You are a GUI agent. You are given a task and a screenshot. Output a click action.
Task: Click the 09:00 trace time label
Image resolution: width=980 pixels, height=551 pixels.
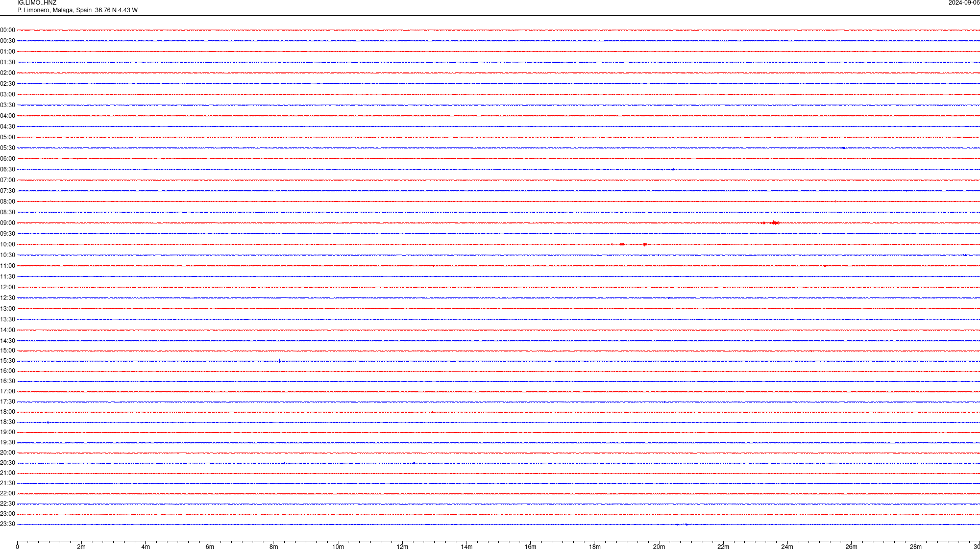(8, 223)
